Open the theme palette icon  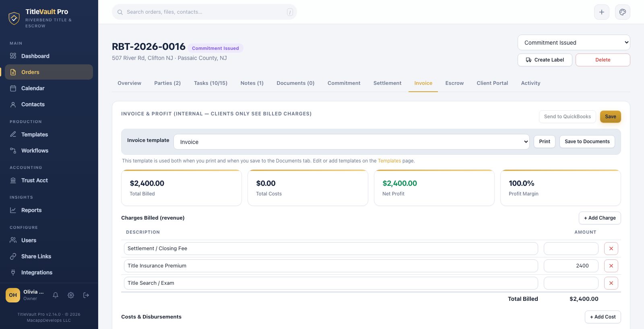[x=623, y=12]
